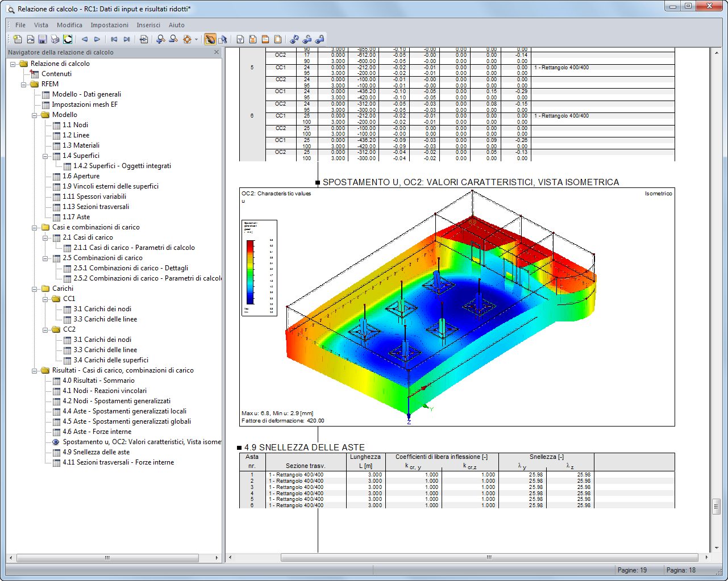This screenshot has height=581, width=728.
Task: Open the Modifica menu
Action: pyautogui.click(x=69, y=25)
